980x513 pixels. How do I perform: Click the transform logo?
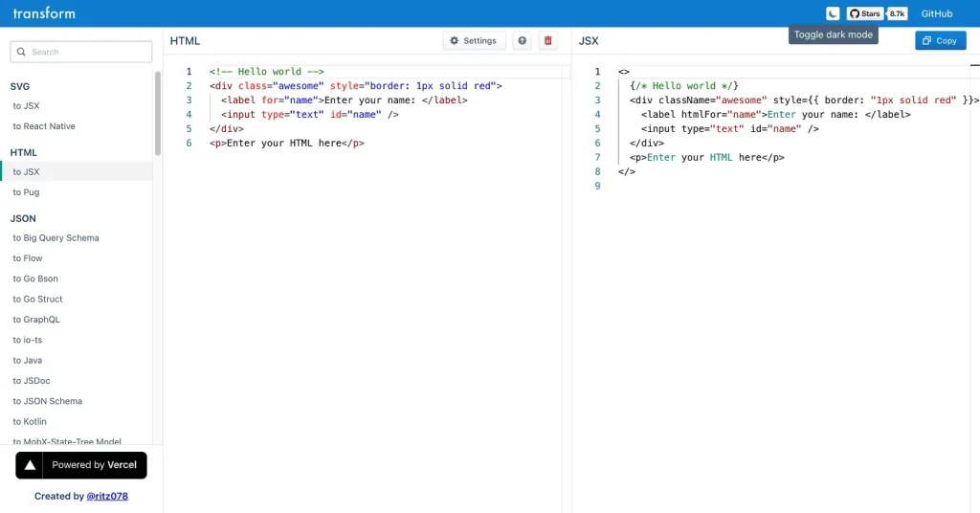pos(44,13)
